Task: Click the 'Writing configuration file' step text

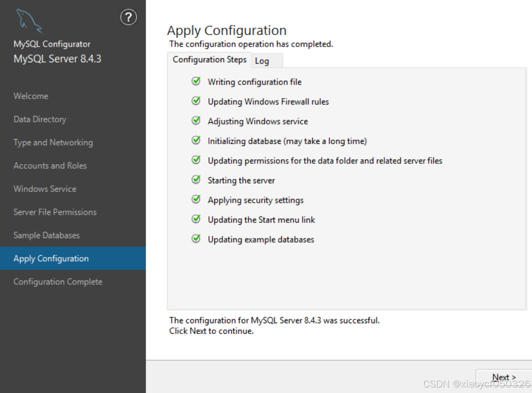Action: [255, 82]
